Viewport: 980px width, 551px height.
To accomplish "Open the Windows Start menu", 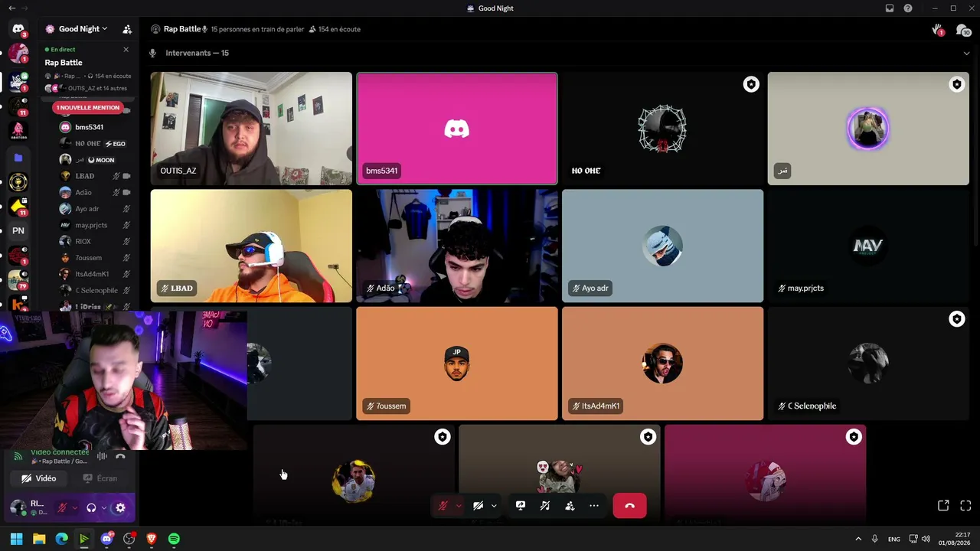I will [x=16, y=539].
